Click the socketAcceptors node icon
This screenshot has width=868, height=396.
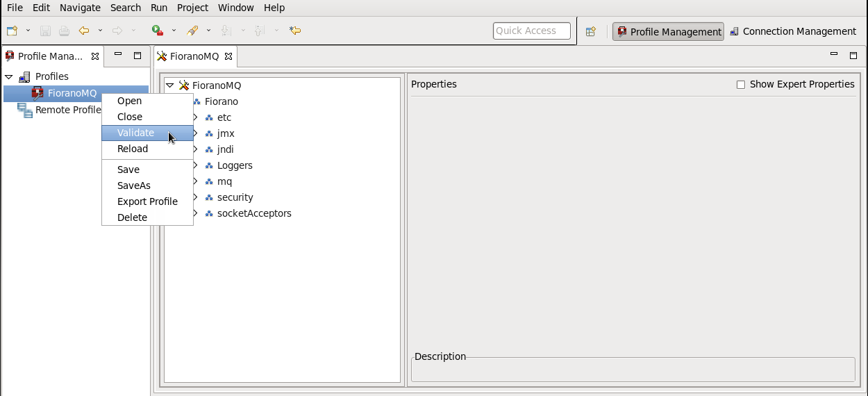[x=209, y=213]
